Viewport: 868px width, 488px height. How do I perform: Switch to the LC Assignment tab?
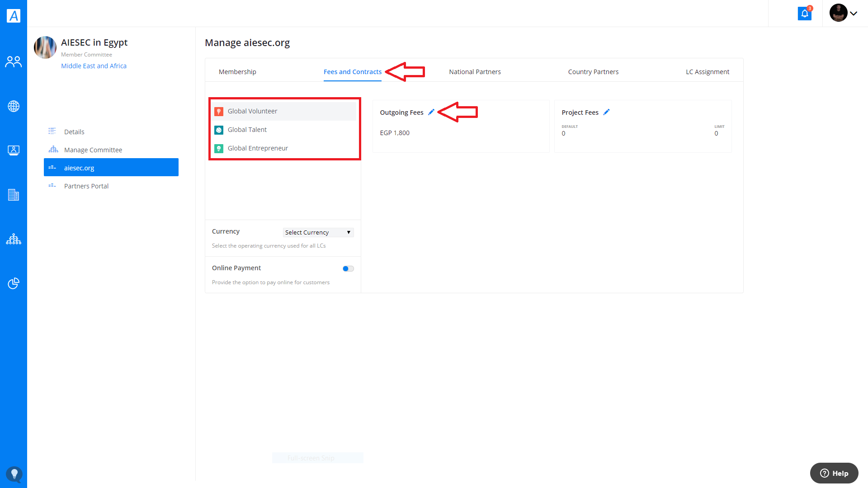708,72
